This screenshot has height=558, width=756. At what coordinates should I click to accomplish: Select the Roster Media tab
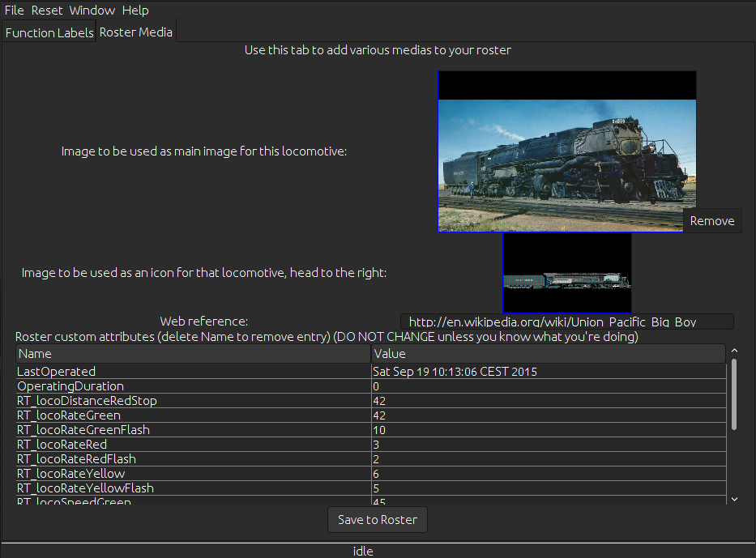point(135,32)
